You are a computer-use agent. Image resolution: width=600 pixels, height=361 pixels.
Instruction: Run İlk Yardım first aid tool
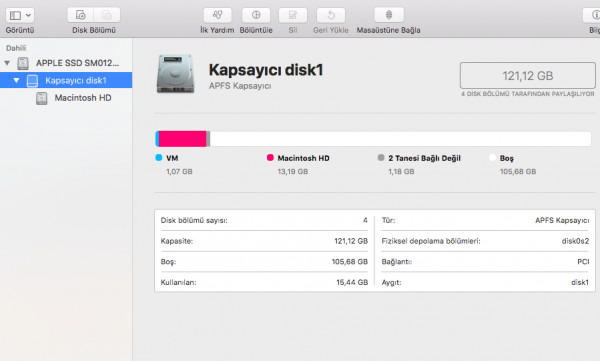pos(217,15)
